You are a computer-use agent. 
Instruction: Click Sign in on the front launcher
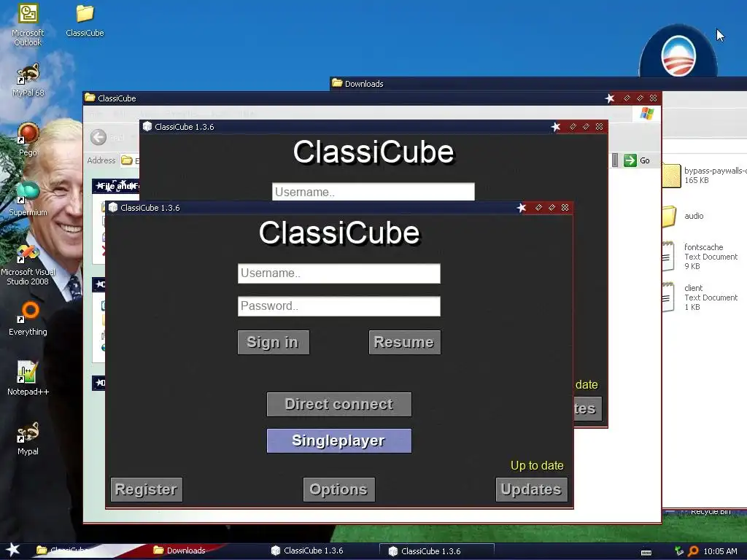[273, 342]
